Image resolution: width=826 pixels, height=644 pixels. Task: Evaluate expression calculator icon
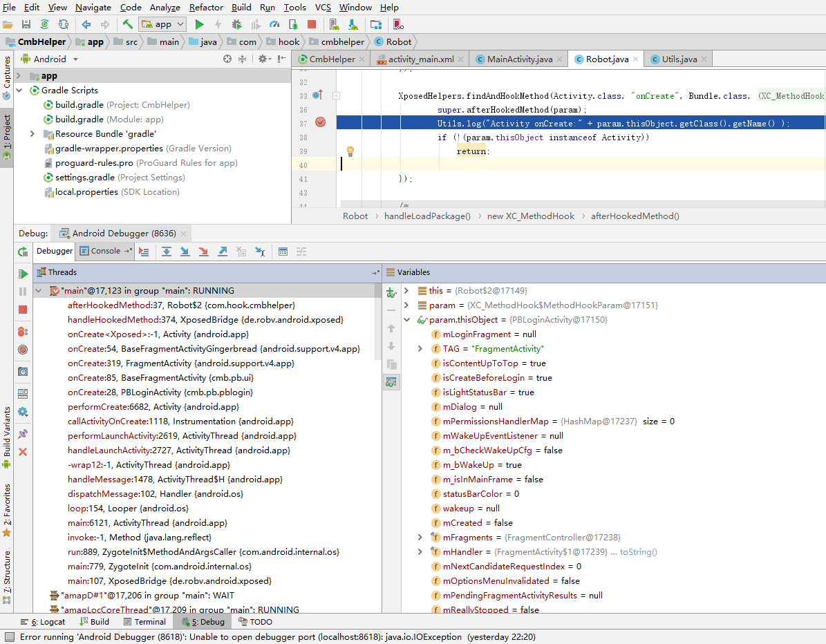click(x=283, y=252)
